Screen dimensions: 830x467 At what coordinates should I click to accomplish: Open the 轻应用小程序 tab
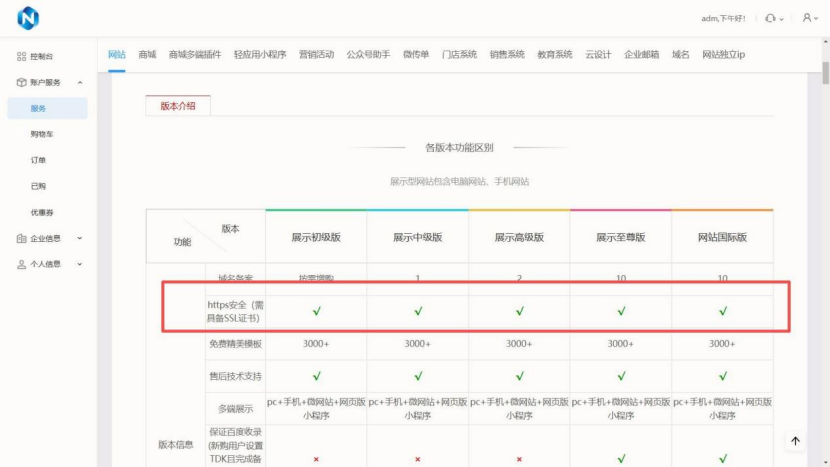259,55
